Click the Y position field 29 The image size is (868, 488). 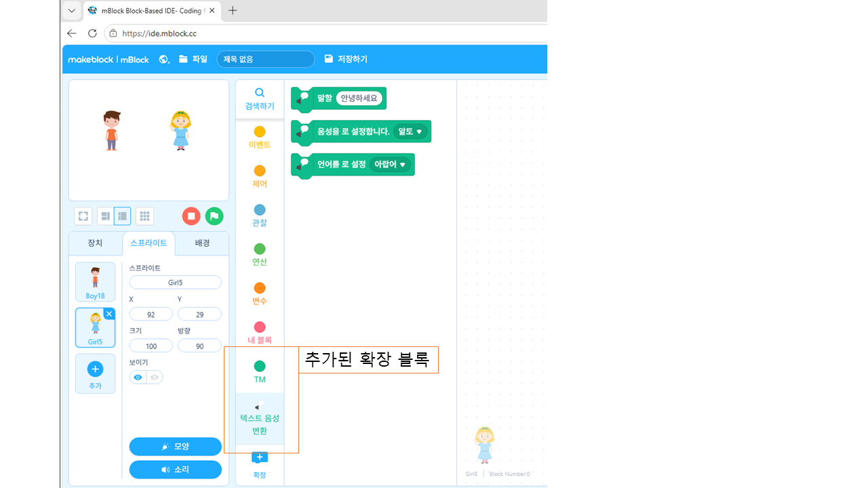[199, 314]
